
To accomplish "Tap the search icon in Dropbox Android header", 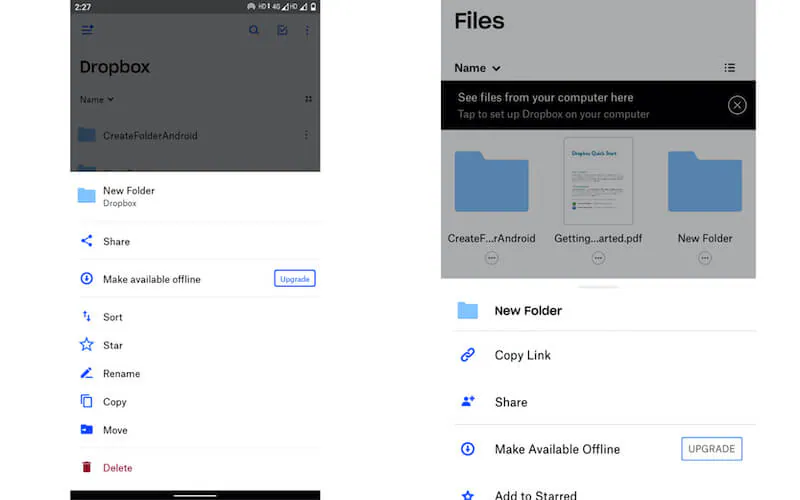I will [254, 30].
